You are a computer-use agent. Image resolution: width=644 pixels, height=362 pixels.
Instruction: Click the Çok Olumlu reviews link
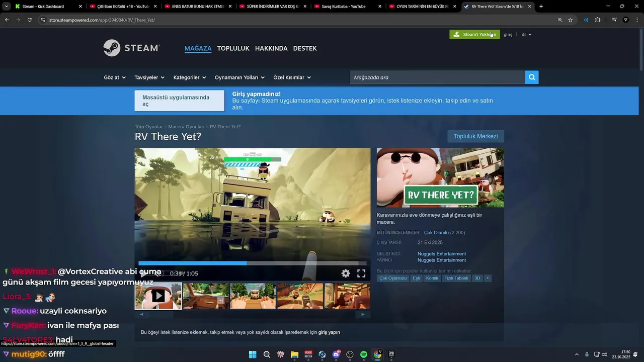point(436,233)
